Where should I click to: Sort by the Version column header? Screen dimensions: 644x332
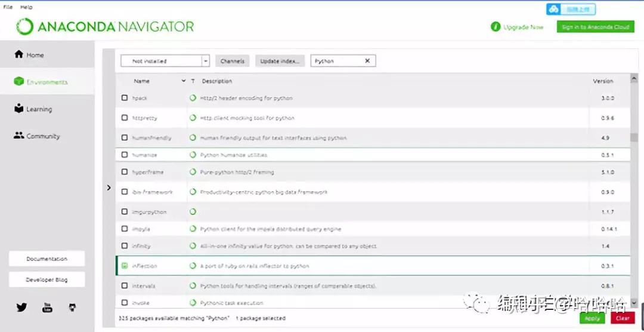coord(603,81)
